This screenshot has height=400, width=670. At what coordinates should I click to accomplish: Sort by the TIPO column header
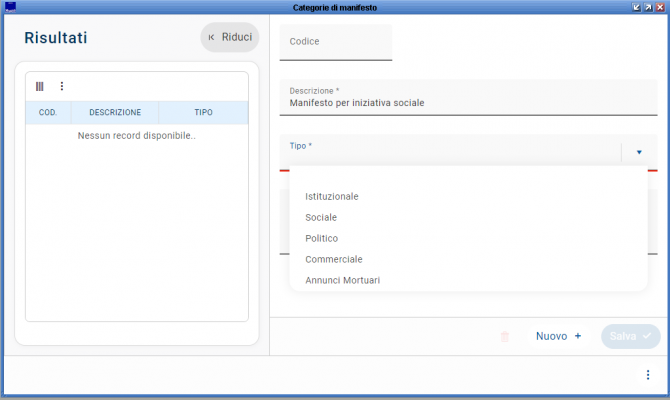[x=203, y=112]
